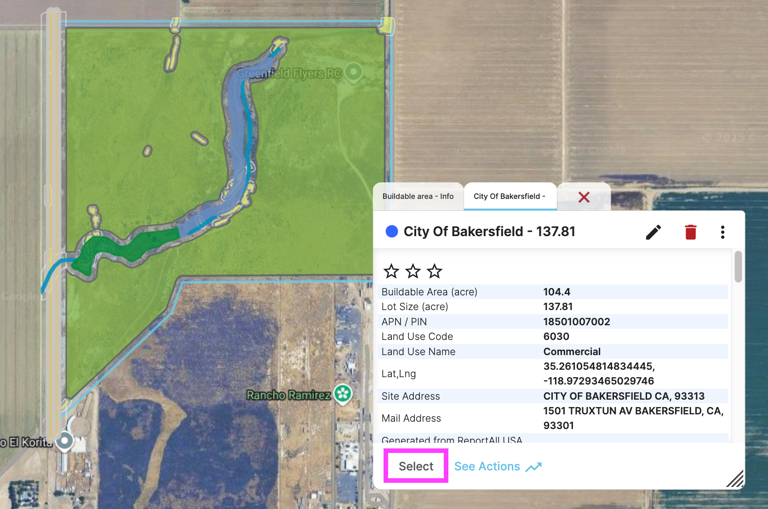The height and width of the screenshot is (509, 768).
Task: Close the info popup with red X
Action: pyautogui.click(x=584, y=197)
